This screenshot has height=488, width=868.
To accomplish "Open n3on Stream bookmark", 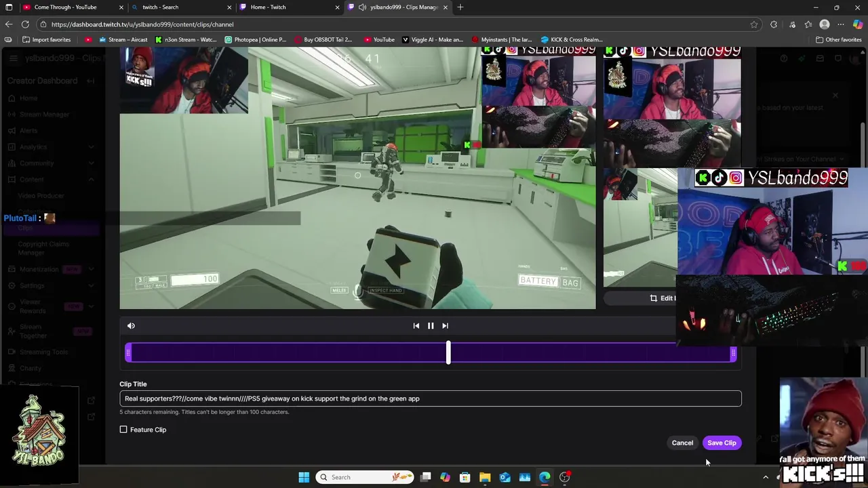I will tap(186, 39).
